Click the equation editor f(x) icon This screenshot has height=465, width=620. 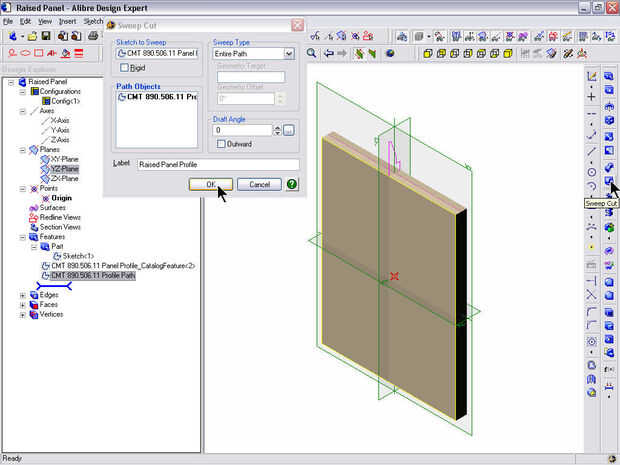[x=609, y=369]
